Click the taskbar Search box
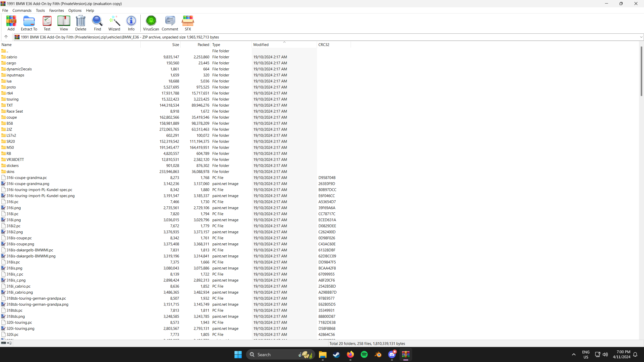 point(280,354)
